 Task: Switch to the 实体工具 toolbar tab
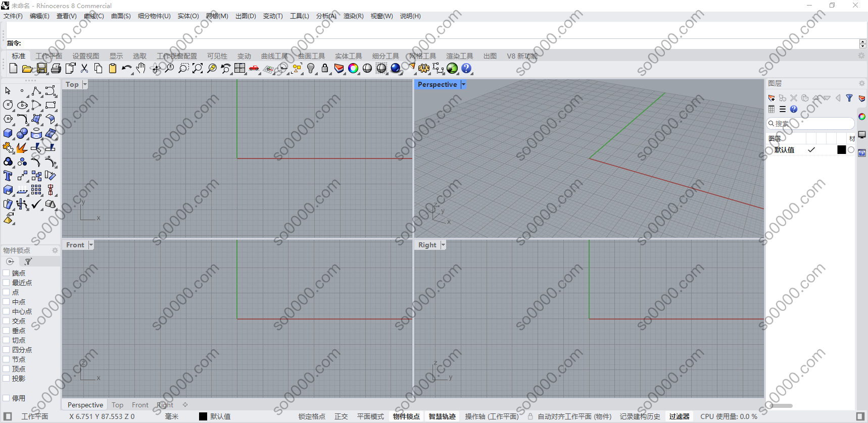(349, 56)
